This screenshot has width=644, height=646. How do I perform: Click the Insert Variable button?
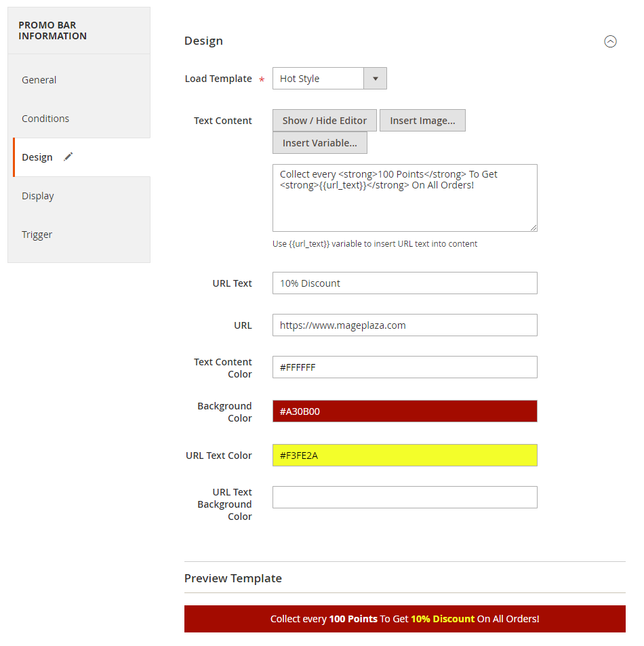tap(320, 142)
